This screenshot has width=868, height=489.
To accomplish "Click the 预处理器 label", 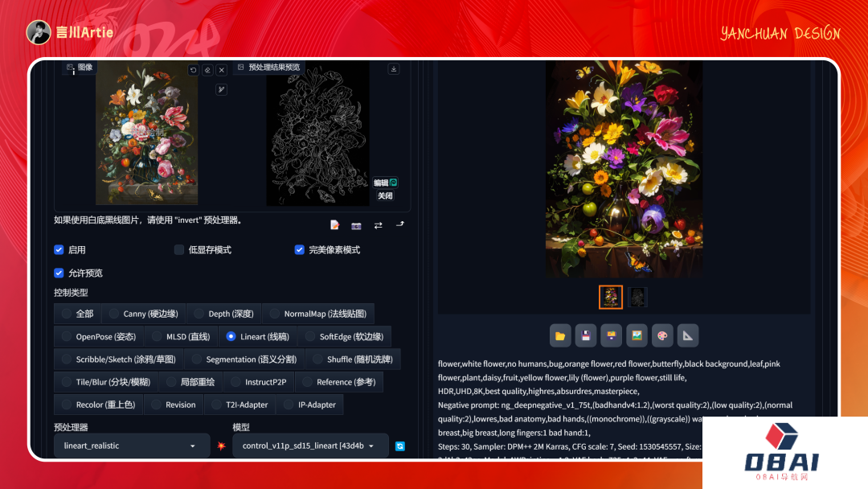I will [x=71, y=427].
